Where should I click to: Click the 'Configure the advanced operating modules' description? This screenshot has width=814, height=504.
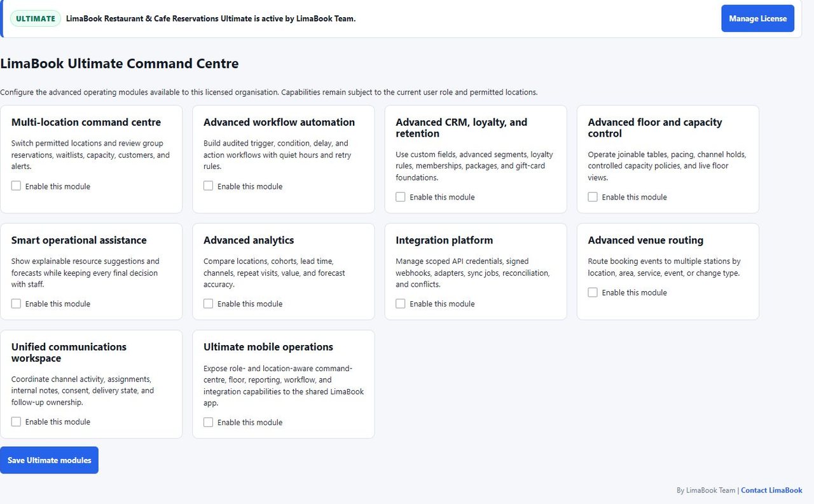click(269, 92)
